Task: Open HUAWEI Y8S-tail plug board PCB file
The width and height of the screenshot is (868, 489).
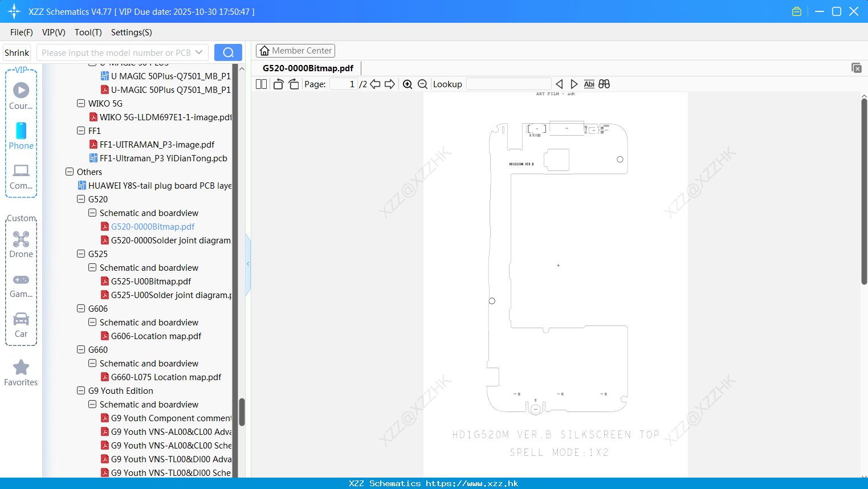Action: [154, 185]
